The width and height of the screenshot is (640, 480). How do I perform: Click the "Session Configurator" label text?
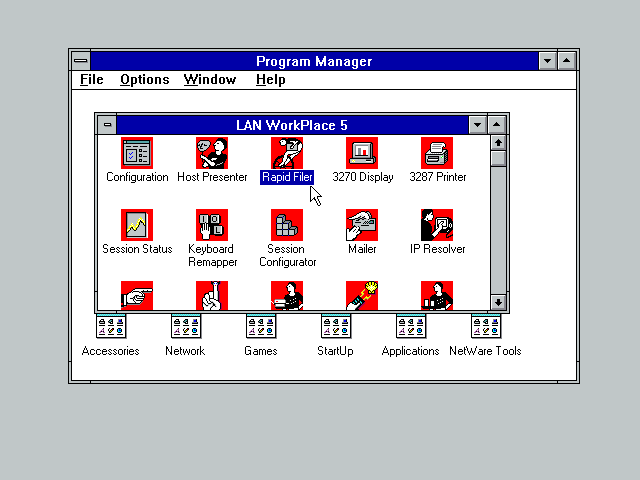[x=287, y=255]
